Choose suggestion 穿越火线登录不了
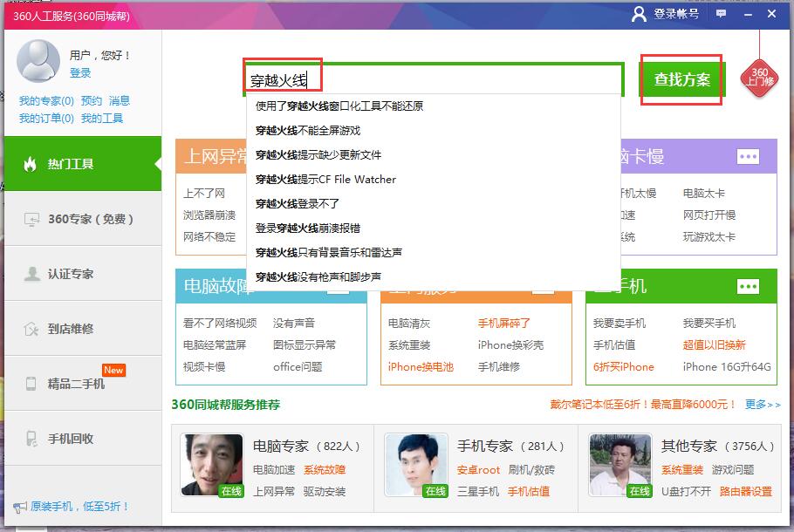Image resolution: width=794 pixels, height=532 pixels. click(434, 203)
